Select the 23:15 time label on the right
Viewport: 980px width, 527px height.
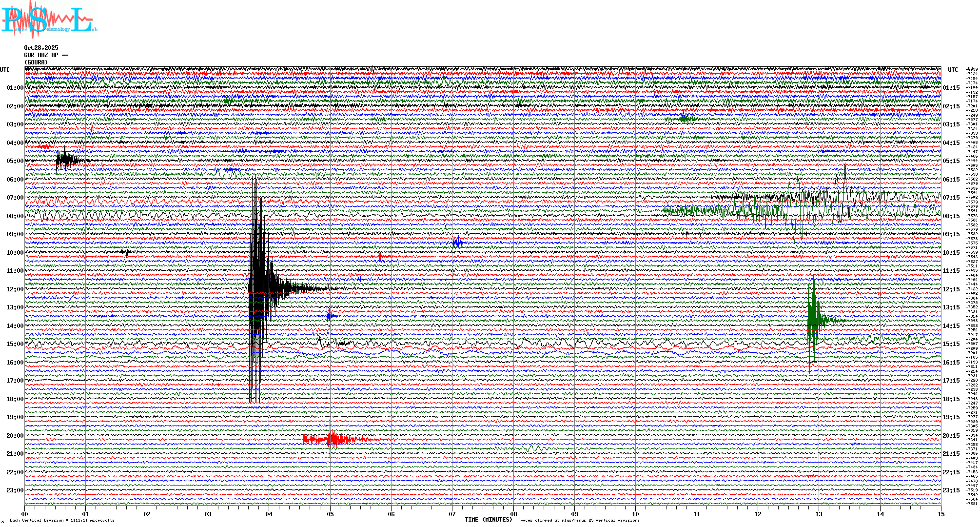click(951, 490)
